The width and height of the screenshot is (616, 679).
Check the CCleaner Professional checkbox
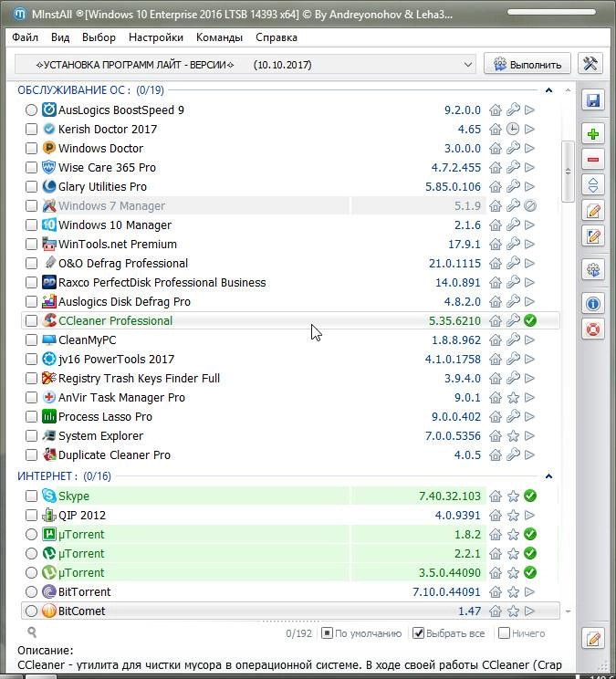[31, 320]
